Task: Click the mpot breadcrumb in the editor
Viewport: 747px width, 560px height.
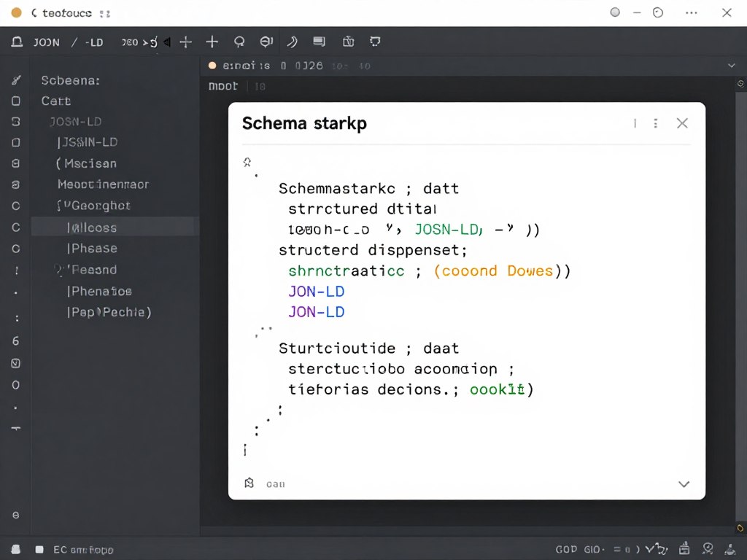Action: coord(223,86)
